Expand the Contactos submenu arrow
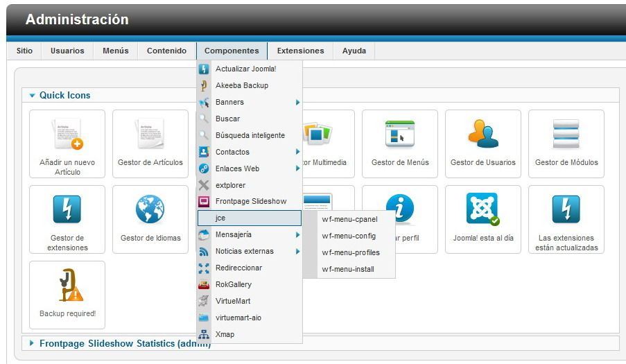Viewport: 626px width, 364px height. [297, 152]
